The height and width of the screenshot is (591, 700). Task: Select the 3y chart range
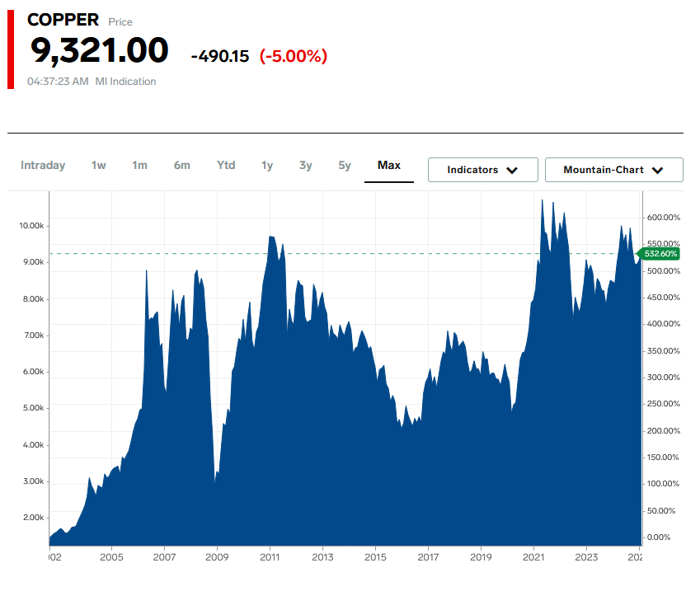(306, 166)
